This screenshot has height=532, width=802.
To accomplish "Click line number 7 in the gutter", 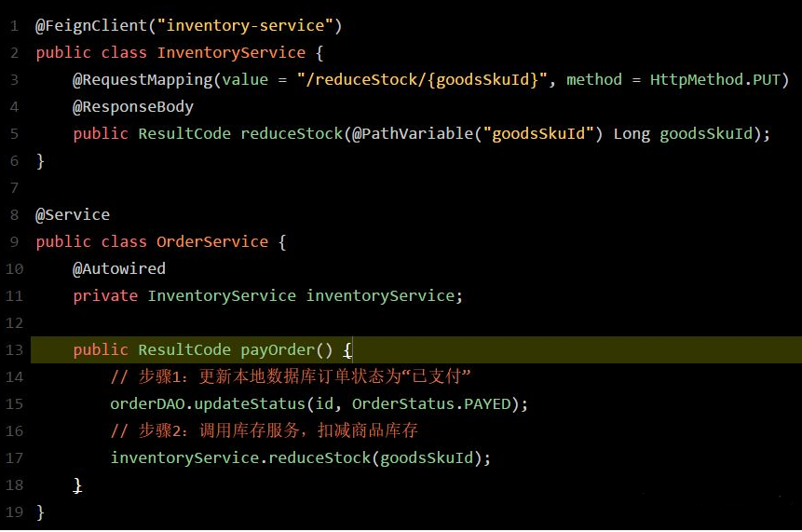I will point(14,187).
